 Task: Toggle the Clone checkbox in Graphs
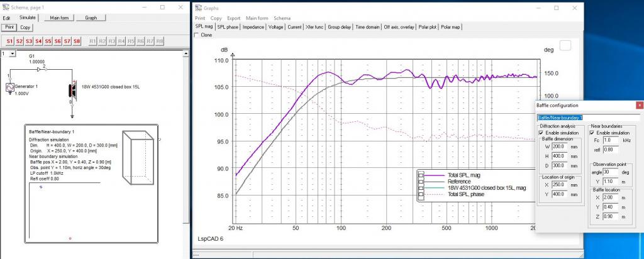coord(196,35)
